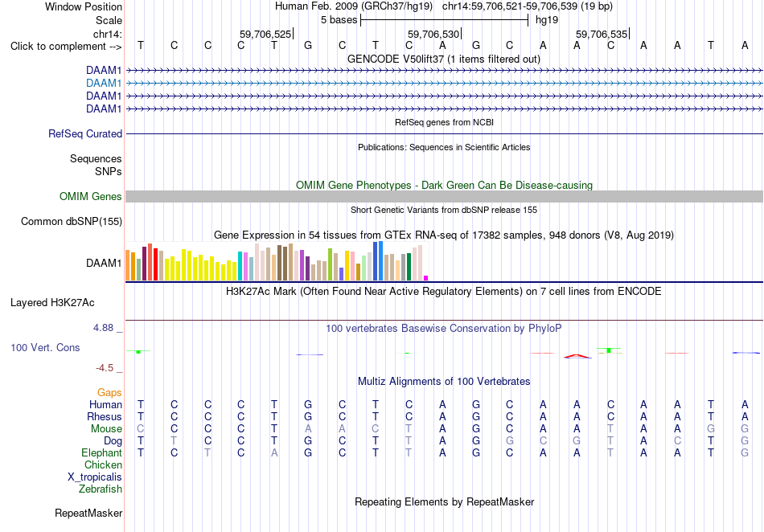Select the Rhesus species row label
Image resolution: width=764 pixels, height=532 pixels.
point(105,416)
